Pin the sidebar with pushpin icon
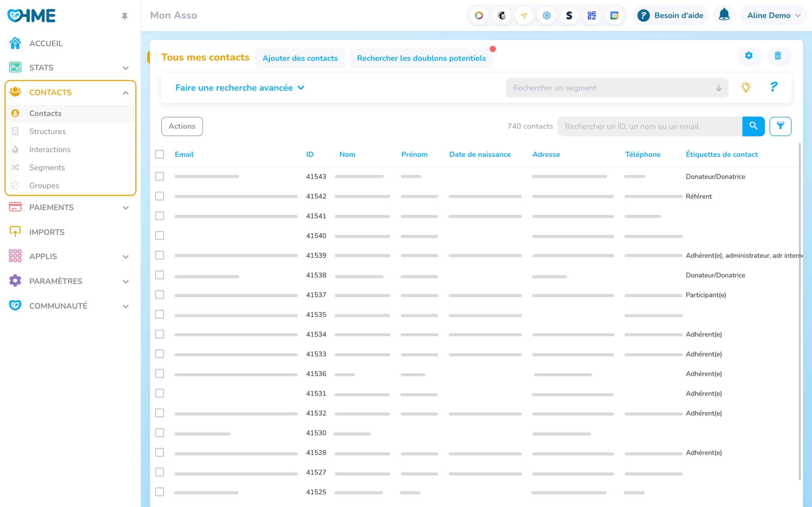The image size is (812, 507). pos(124,16)
